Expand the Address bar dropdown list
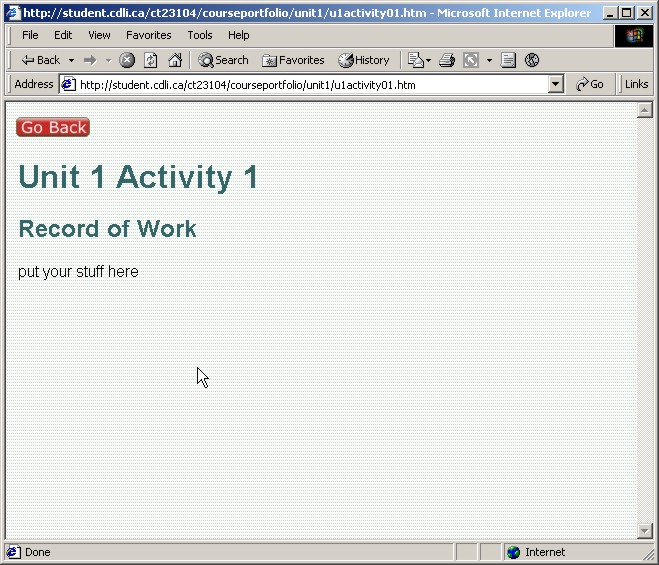The width and height of the screenshot is (659, 565). [x=555, y=85]
